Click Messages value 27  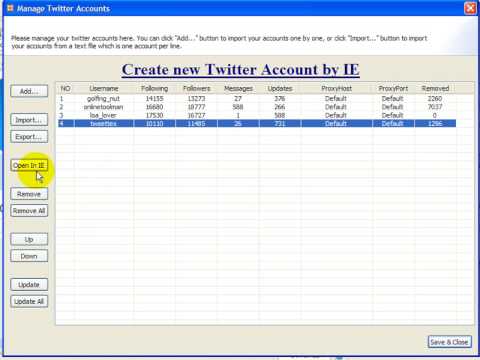click(x=238, y=99)
